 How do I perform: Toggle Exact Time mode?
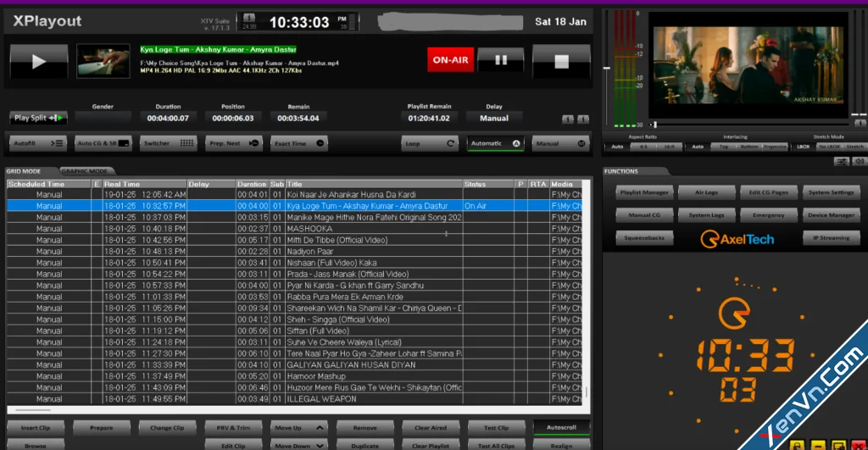(299, 143)
